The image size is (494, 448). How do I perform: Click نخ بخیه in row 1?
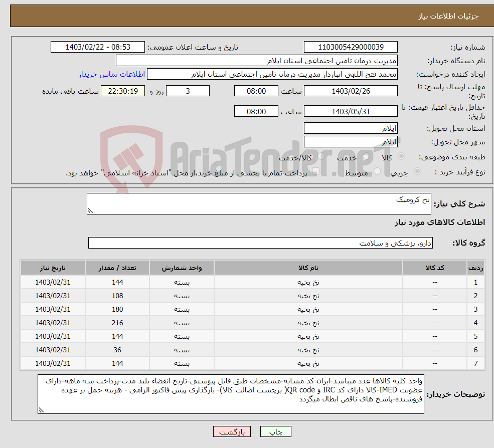pyautogui.click(x=308, y=283)
